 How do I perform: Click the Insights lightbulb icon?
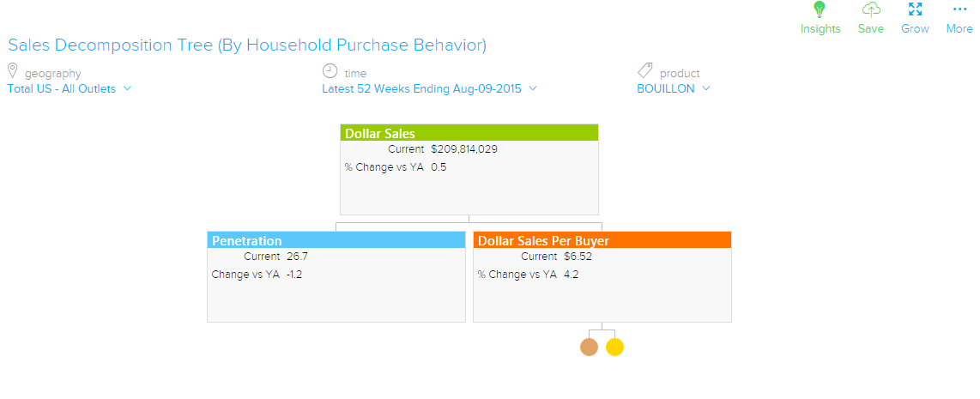tap(820, 9)
